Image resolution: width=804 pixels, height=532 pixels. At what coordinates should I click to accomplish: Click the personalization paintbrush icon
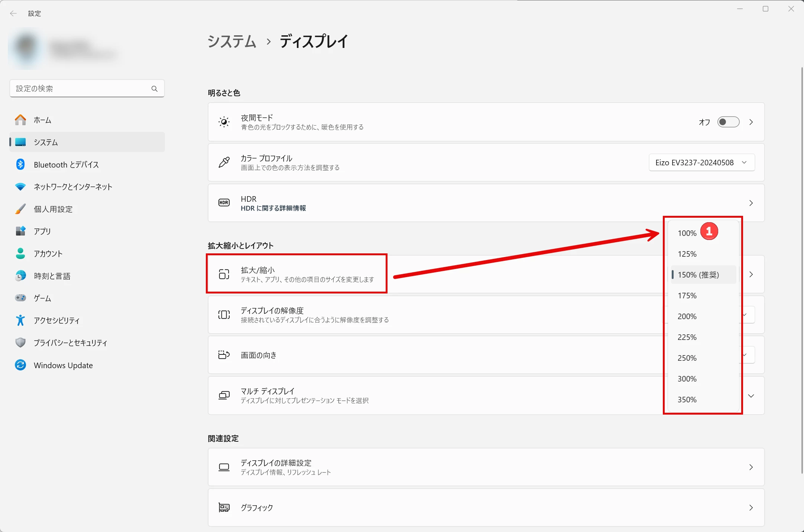[x=20, y=209]
